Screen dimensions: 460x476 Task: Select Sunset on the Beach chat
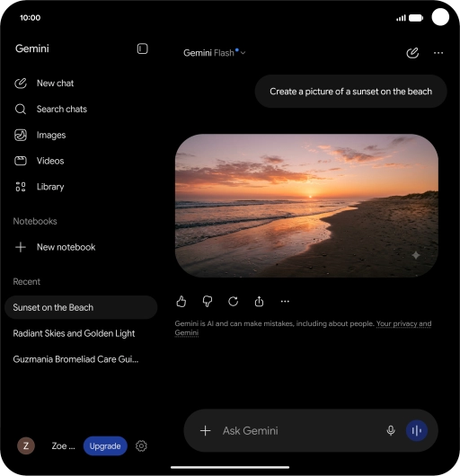tap(81, 307)
